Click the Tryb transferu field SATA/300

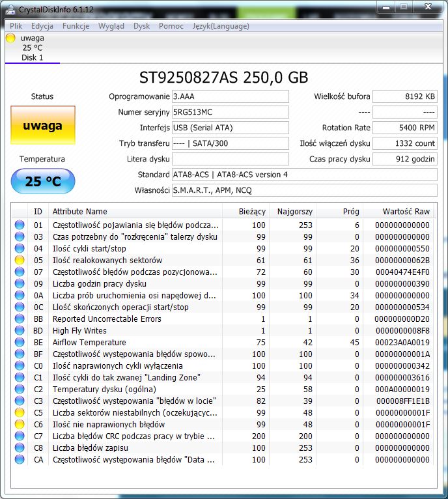click(x=231, y=143)
